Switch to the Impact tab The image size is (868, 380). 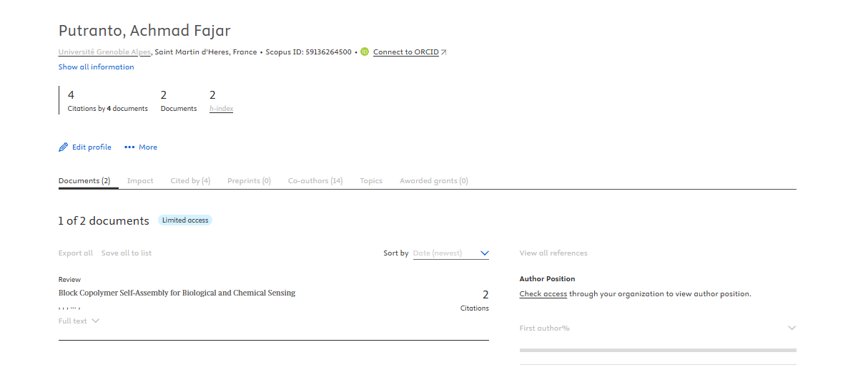(140, 181)
